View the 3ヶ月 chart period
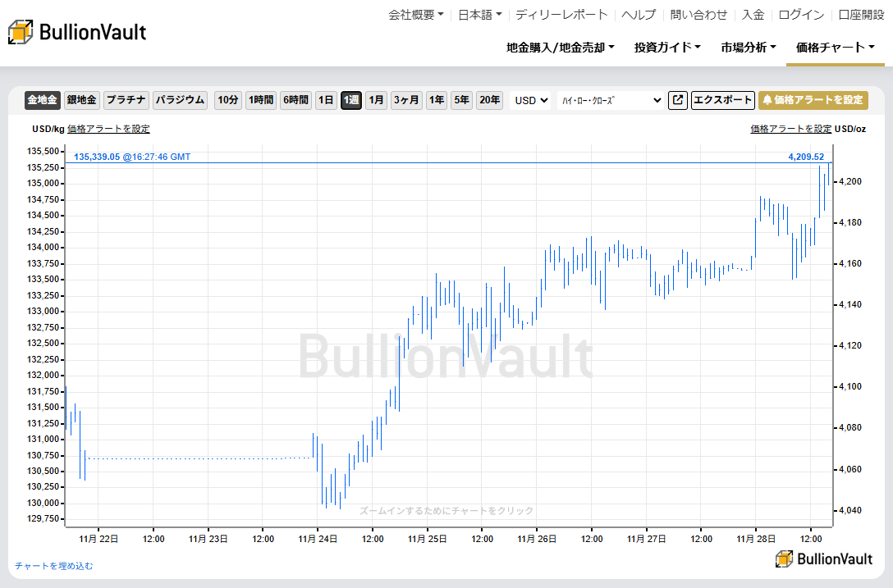 pos(407,100)
